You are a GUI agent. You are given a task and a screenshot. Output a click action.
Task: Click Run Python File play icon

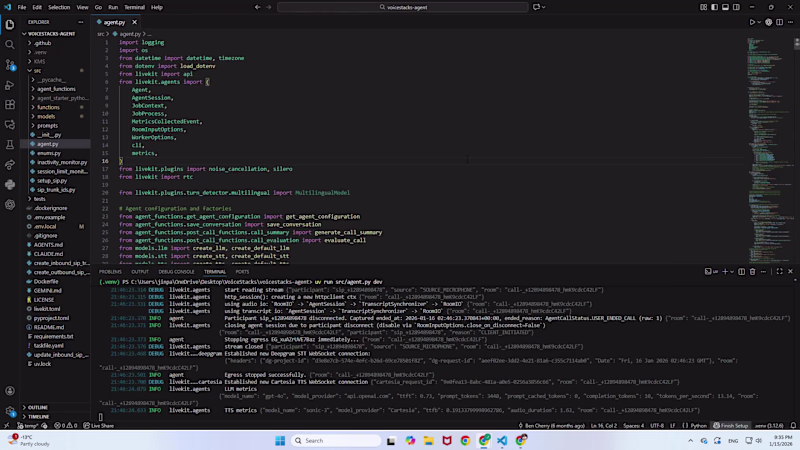pos(752,22)
